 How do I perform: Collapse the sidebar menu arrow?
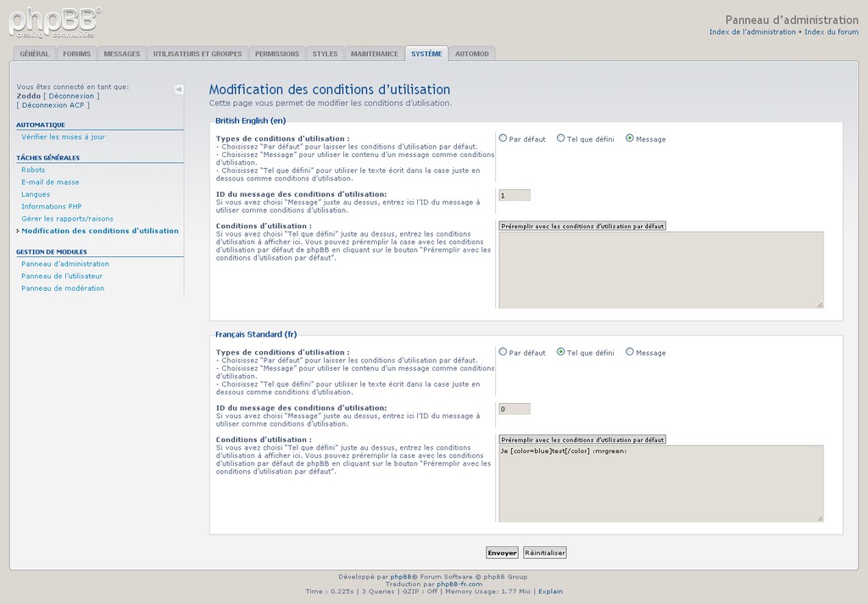179,89
